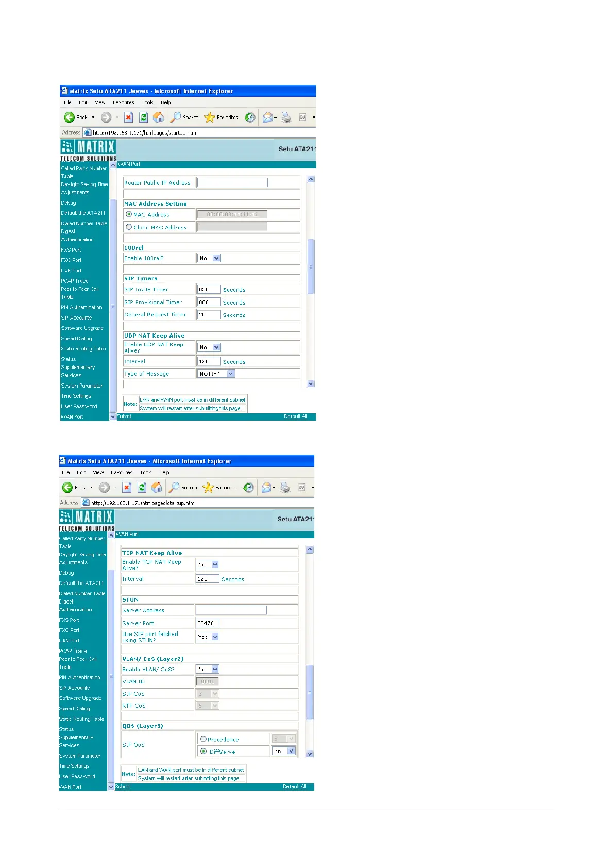This screenshot has height=868, width=613.
Task: Click red Stop icon in upper browser toolbar
Action: click(128, 118)
